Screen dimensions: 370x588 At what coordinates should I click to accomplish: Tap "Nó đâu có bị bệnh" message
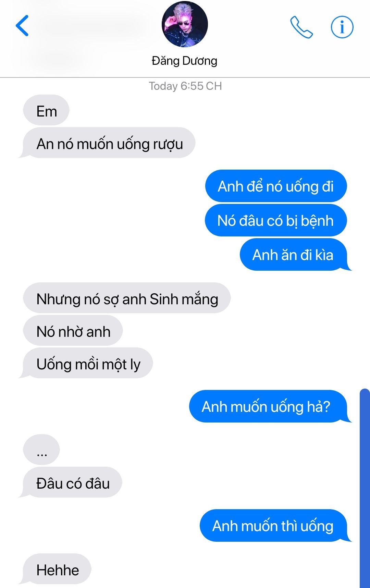(x=276, y=220)
